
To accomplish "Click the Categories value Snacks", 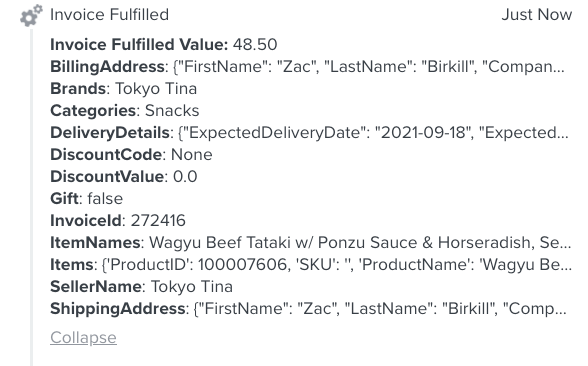I will point(172,111).
